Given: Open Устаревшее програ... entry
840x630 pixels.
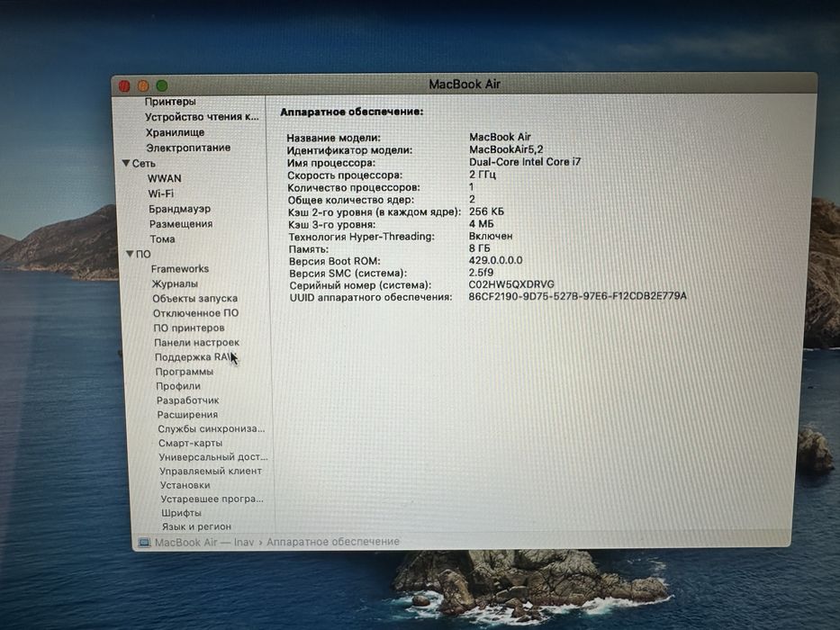Looking at the screenshot, I should click(x=212, y=499).
